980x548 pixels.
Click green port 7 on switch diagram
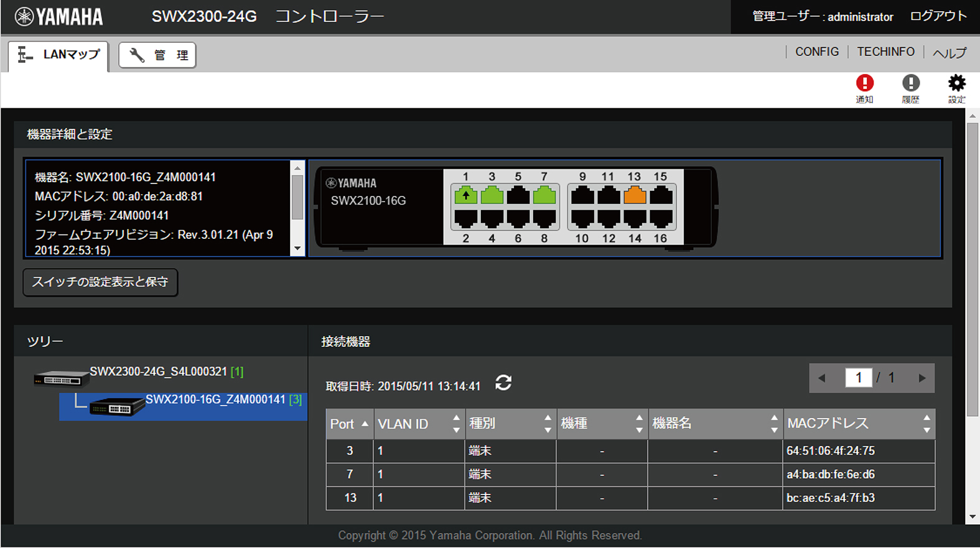pos(544,196)
